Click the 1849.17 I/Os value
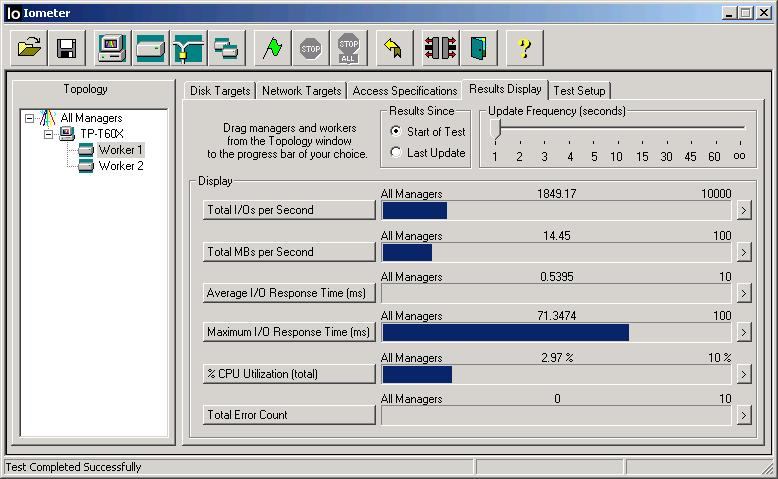This screenshot has height=479, width=778. 556,194
